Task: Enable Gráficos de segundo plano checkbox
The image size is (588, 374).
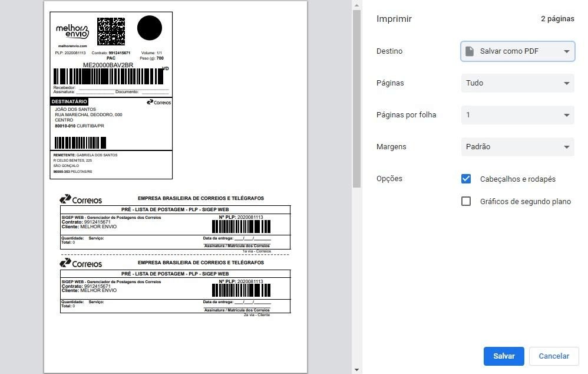Action: point(466,201)
